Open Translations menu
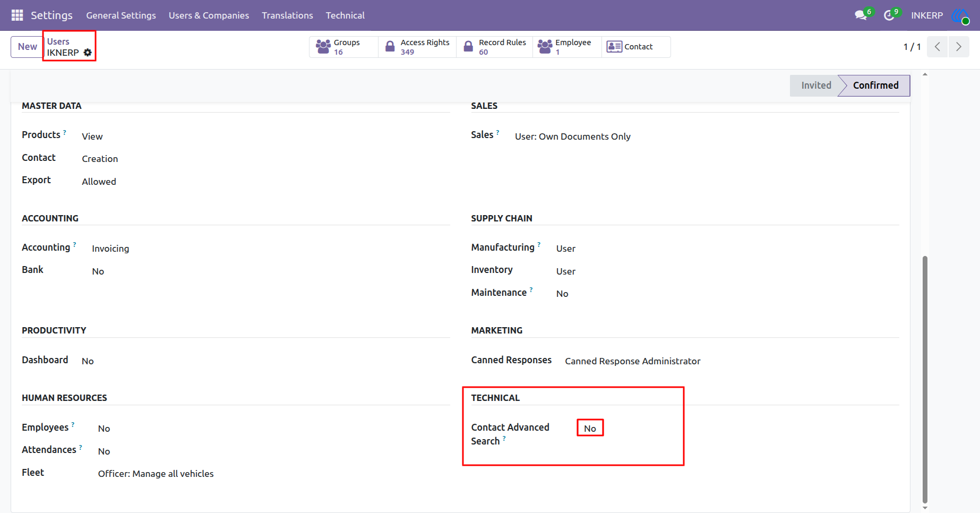 287,15
